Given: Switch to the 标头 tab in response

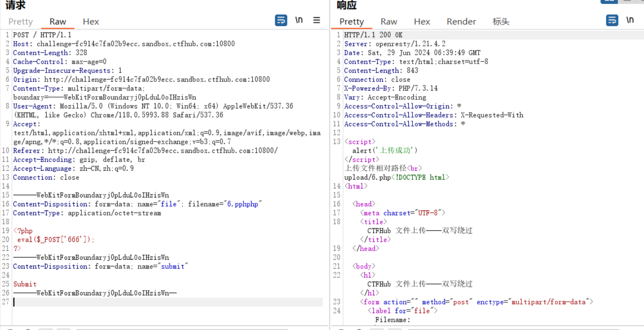Looking at the screenshot, I should pos(501,21).
